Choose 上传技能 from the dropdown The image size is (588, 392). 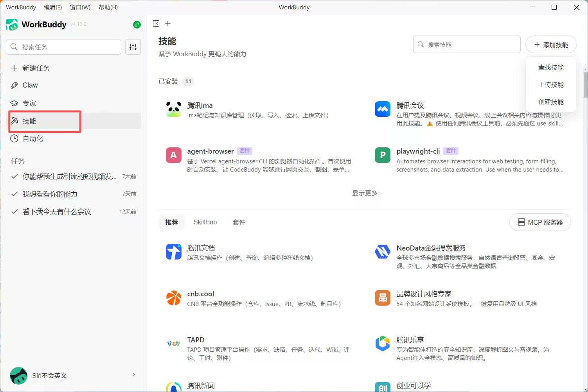click(551, 85)
